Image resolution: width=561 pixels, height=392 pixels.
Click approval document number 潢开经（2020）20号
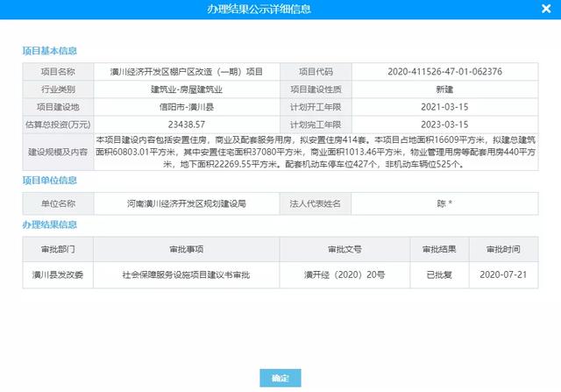coord(344,274)
